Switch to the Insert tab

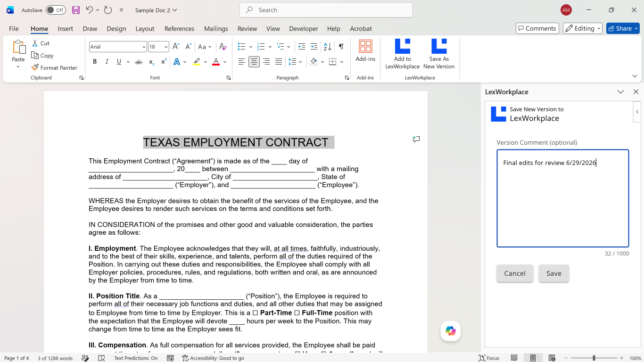click(65, 29)
